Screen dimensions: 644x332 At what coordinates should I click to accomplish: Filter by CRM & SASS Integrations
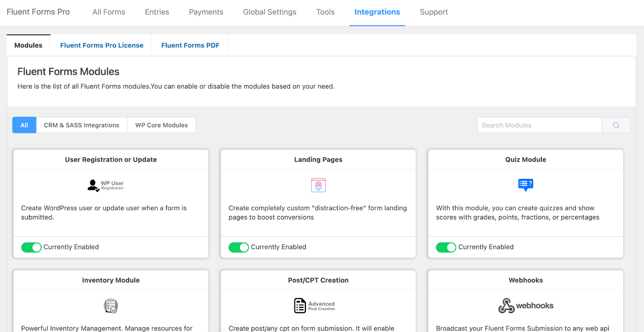(82, 125)
